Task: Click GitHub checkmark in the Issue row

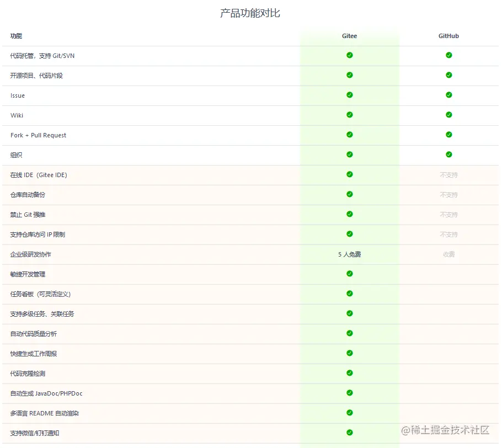Action: click(449, 95)
